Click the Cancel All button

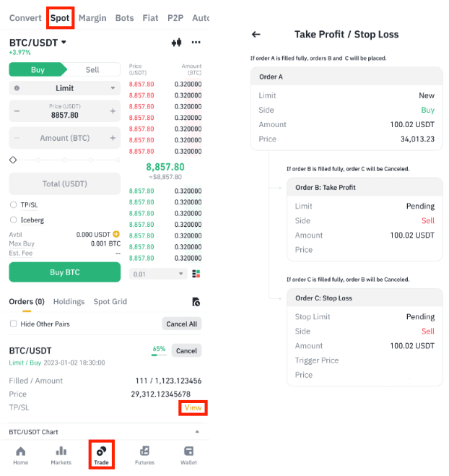point(181,324)
